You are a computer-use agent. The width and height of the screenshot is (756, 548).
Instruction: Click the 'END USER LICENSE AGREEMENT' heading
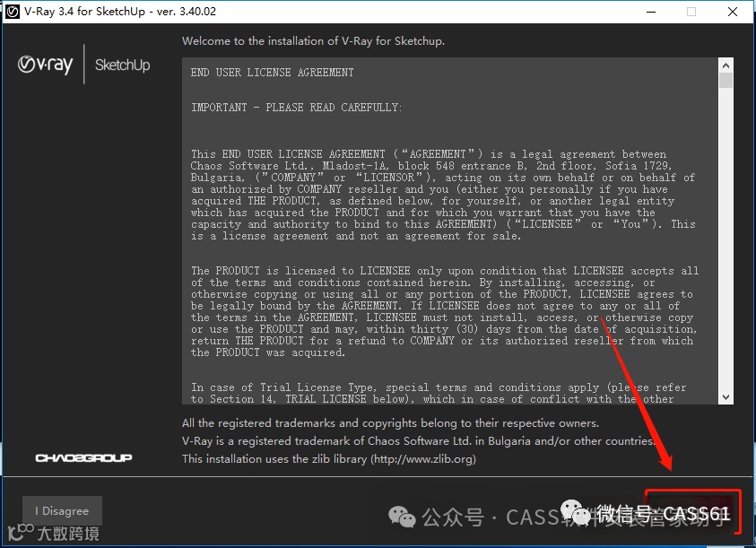[x=272, y=73]
